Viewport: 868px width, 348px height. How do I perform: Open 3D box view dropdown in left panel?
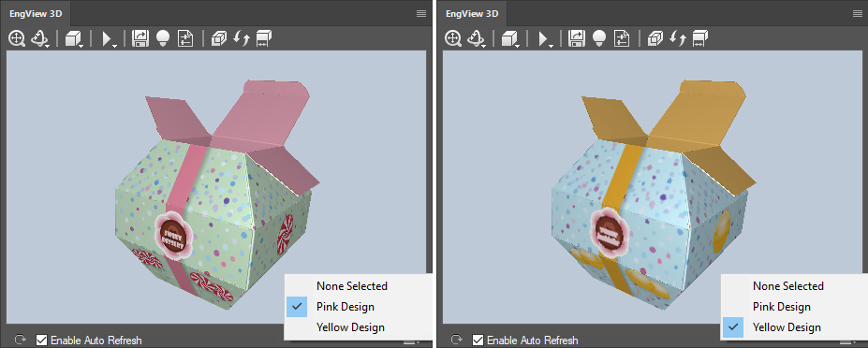pos(74,38)
